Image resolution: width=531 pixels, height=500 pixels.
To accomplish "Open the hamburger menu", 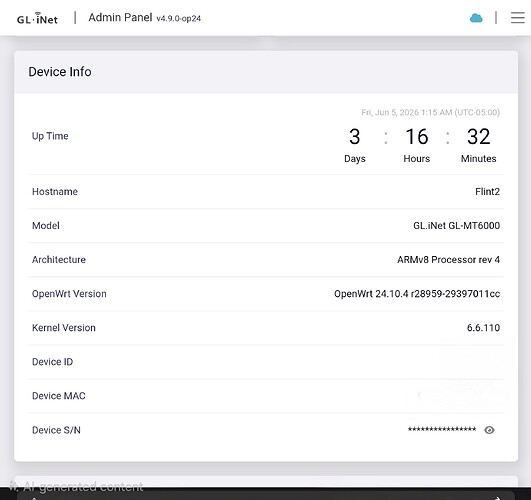I will click(x=517, y=18).
